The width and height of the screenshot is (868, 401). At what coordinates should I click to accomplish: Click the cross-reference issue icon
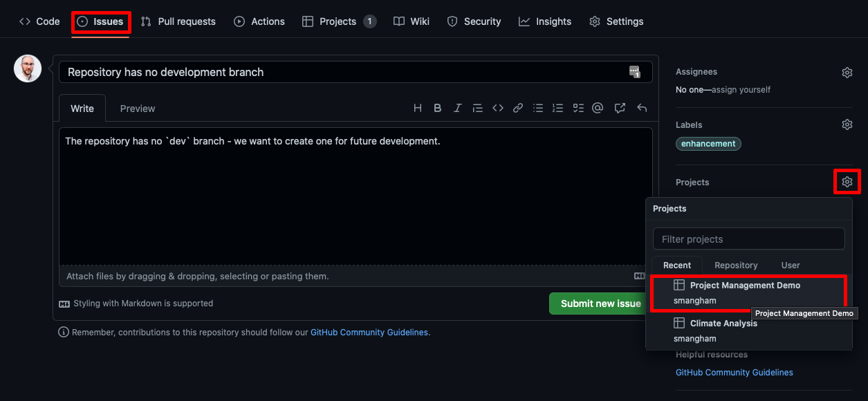[620, 108]
